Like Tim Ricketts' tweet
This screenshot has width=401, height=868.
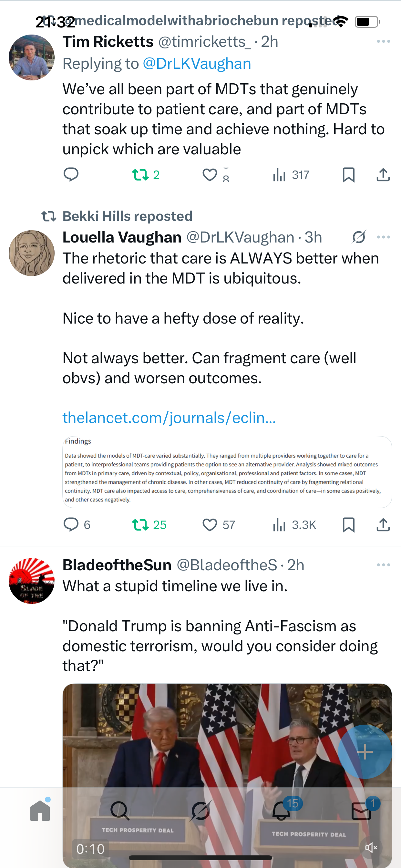tap(210, 175)
